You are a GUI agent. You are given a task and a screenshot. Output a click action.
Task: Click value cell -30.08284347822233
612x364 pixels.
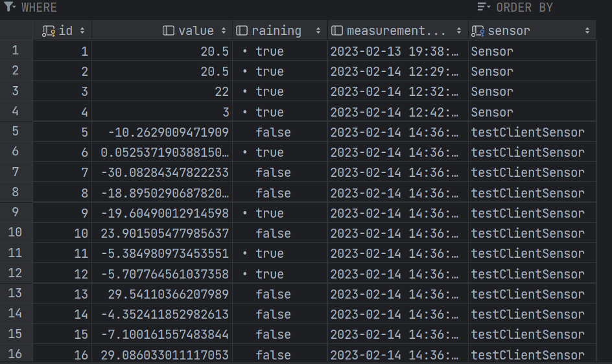tap(162, 172)
